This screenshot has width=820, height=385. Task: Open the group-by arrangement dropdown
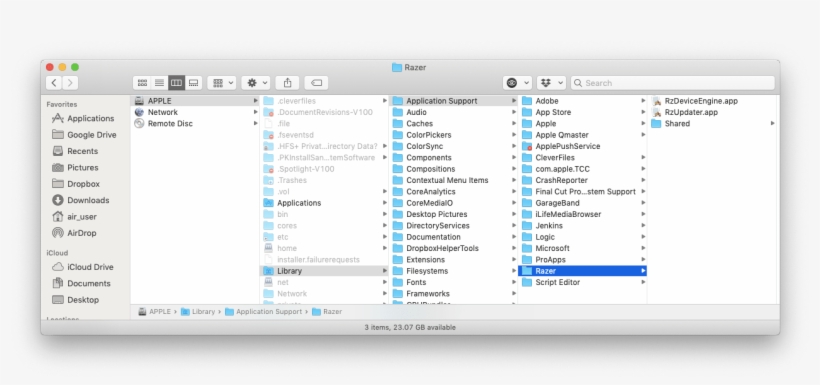(x=222, y=83)
